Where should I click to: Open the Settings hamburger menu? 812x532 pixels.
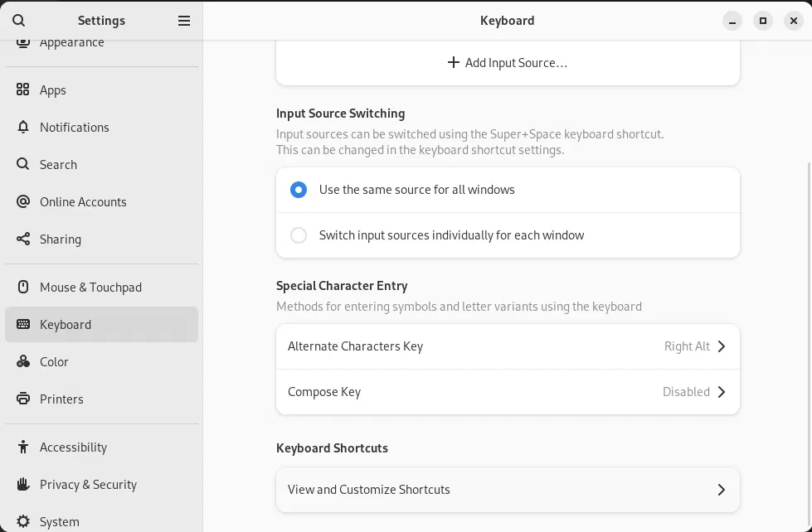click(184, 20)
